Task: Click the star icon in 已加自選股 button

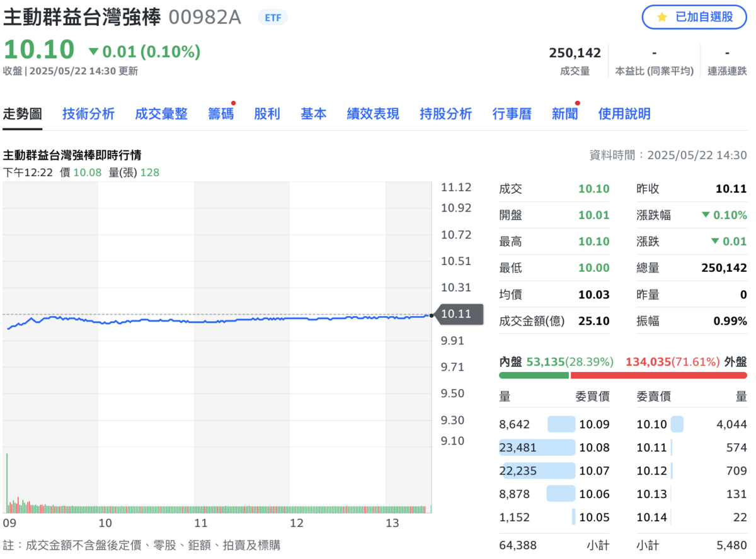Action: tap(661, 18)
